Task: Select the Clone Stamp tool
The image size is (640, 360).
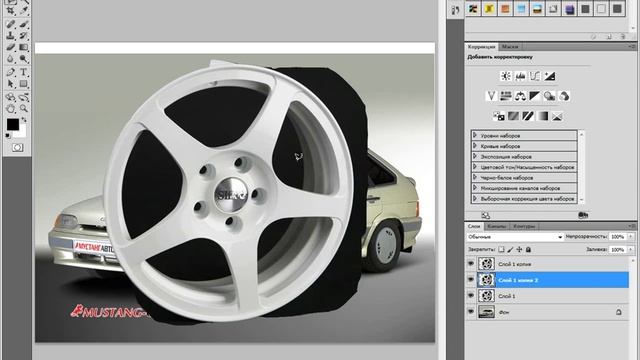Action: pyautogui.click(x=11, y=36)
